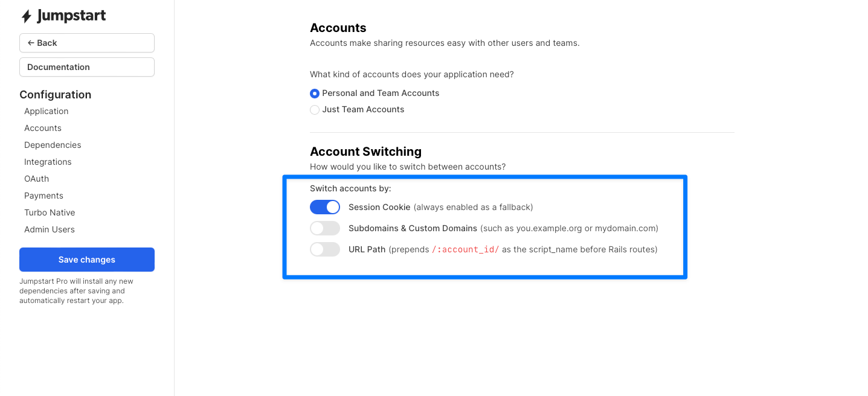This screenshot has width=868, height=396.
Task: Navigate to the OAuth settings
Action: 36,179
